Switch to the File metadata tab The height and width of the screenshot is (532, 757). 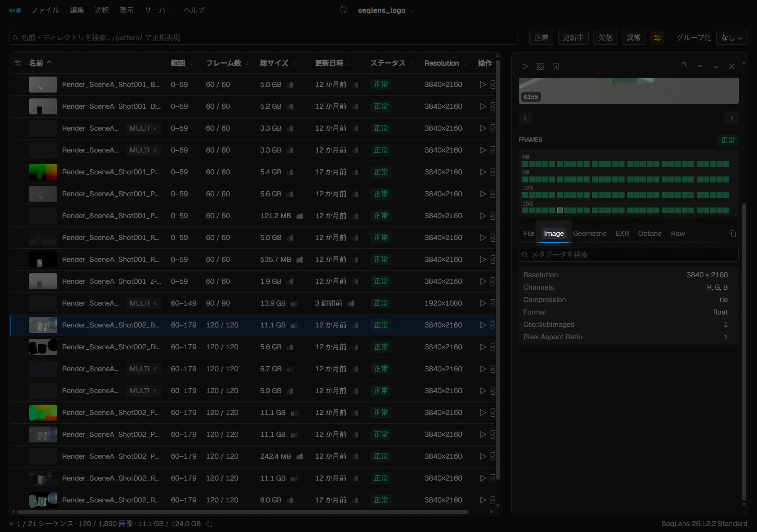point(528,233)
